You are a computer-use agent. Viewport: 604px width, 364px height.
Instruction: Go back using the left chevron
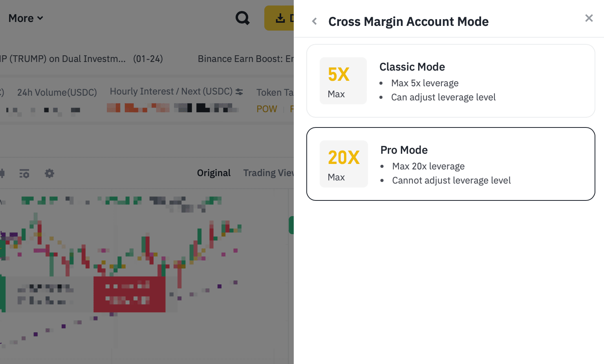click(314, 21)
